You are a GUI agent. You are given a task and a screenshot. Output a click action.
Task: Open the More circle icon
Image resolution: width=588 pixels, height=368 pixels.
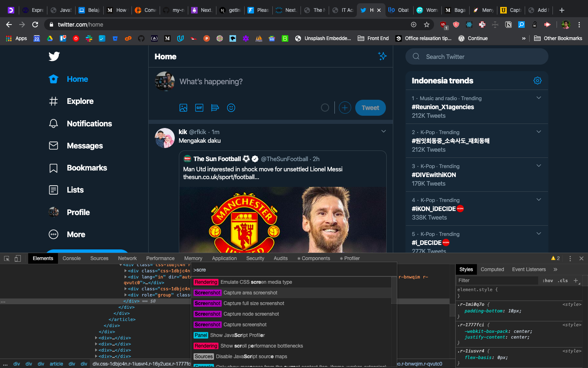click(53, 234)
